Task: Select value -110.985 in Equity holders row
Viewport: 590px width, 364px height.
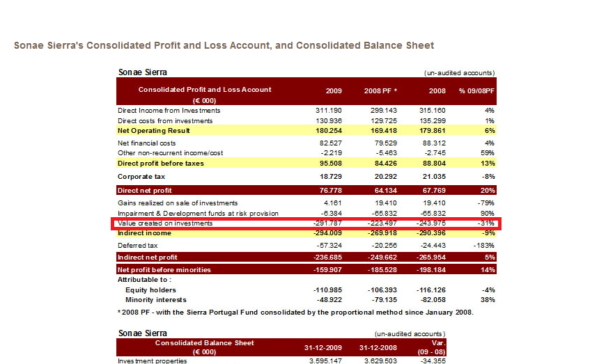Action: pos(327,290)
